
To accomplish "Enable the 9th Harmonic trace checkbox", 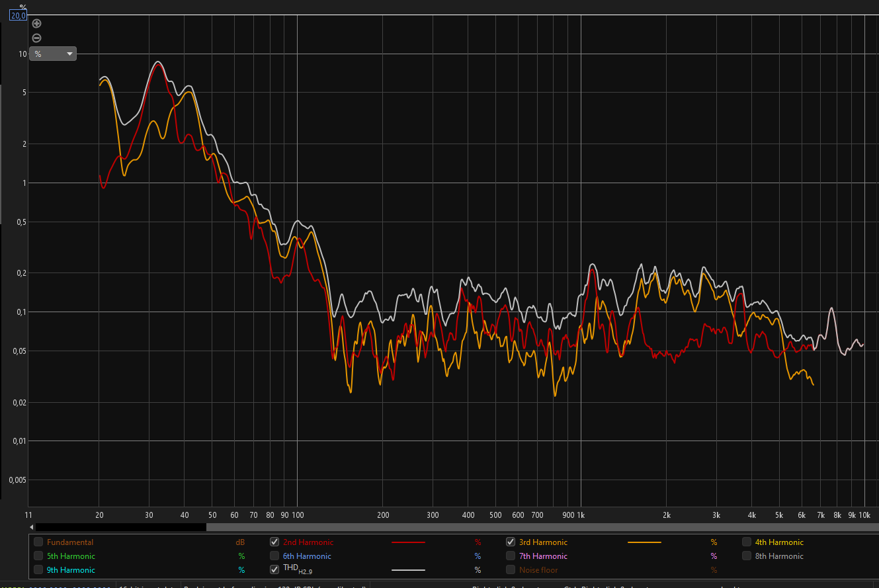I will [38, 570].
